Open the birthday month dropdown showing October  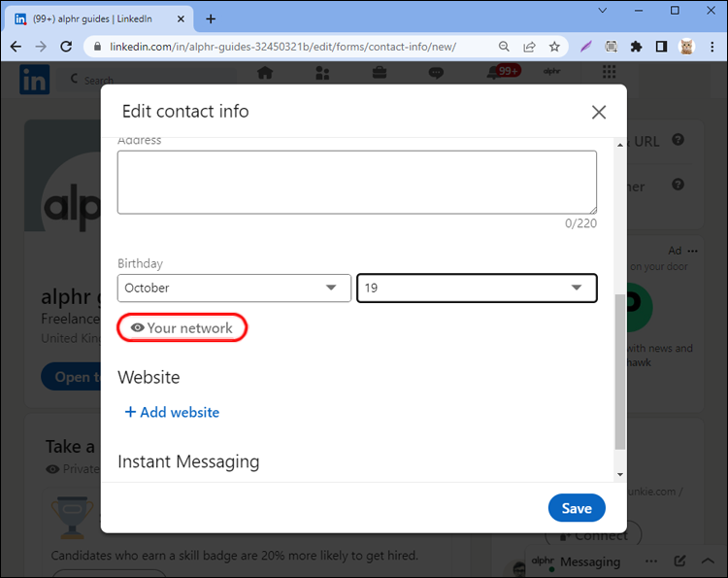[x=234, y=289]
